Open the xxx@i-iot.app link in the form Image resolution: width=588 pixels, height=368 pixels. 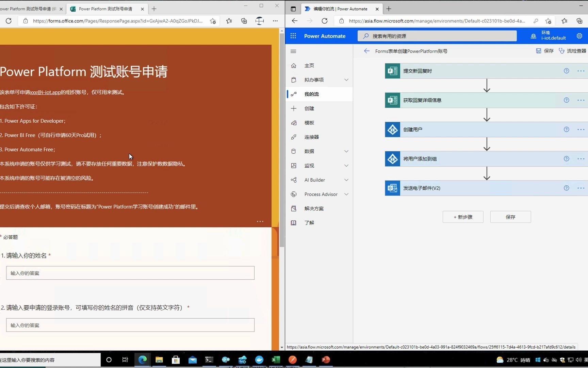[x=45, y=92]
